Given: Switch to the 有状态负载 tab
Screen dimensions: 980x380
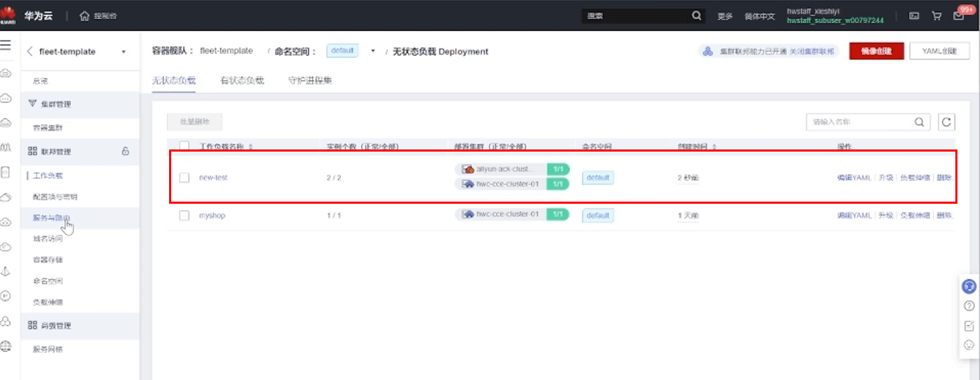Looking at the screenshot, I should 242,80.
